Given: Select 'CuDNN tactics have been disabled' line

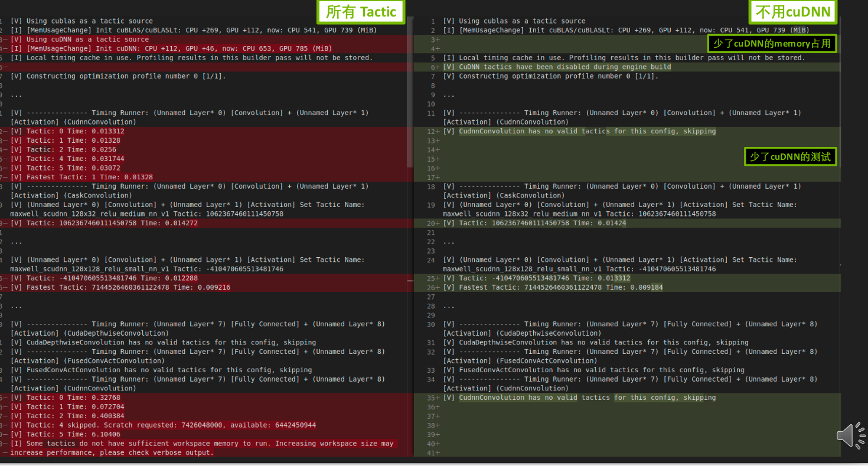Looking at the screenshot, I should 557,67.
